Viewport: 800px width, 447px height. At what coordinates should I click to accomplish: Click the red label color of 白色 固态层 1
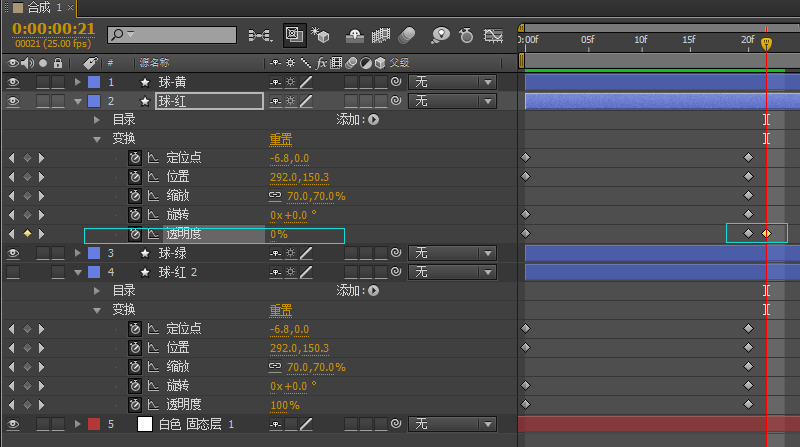coord(94,424)
